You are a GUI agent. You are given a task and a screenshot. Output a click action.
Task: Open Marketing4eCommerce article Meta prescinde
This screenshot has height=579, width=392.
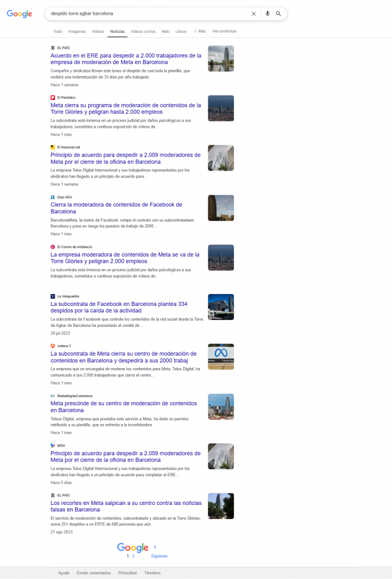coord(124,407)
